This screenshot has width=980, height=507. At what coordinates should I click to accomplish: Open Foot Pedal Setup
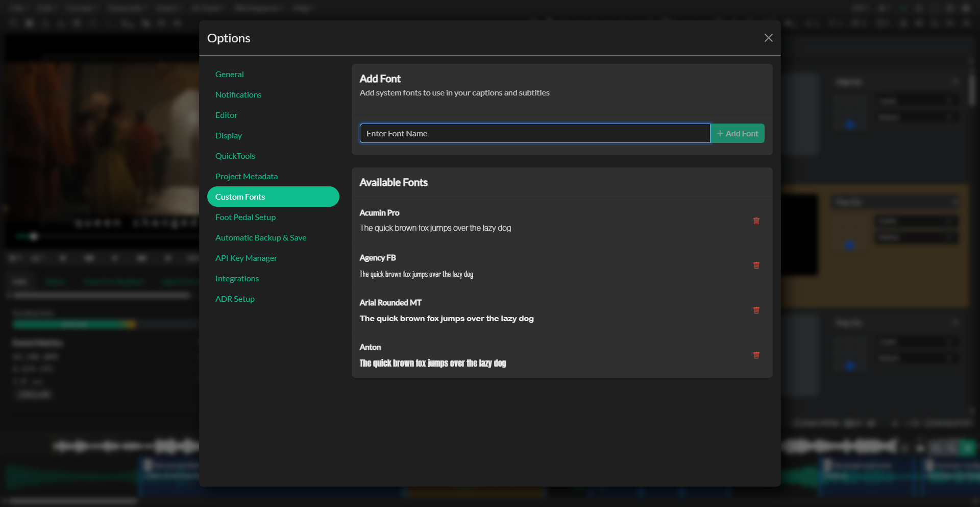(246, 217)
